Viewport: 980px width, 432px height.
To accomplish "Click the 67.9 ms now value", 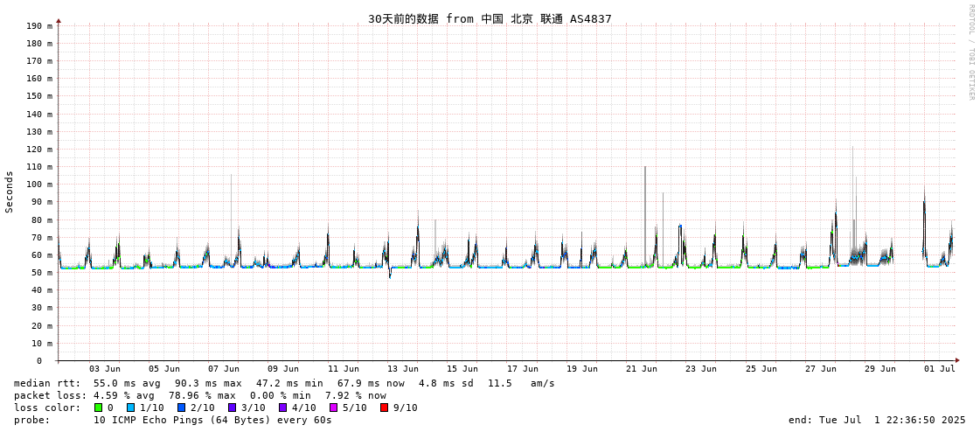I will click(372, 383).
